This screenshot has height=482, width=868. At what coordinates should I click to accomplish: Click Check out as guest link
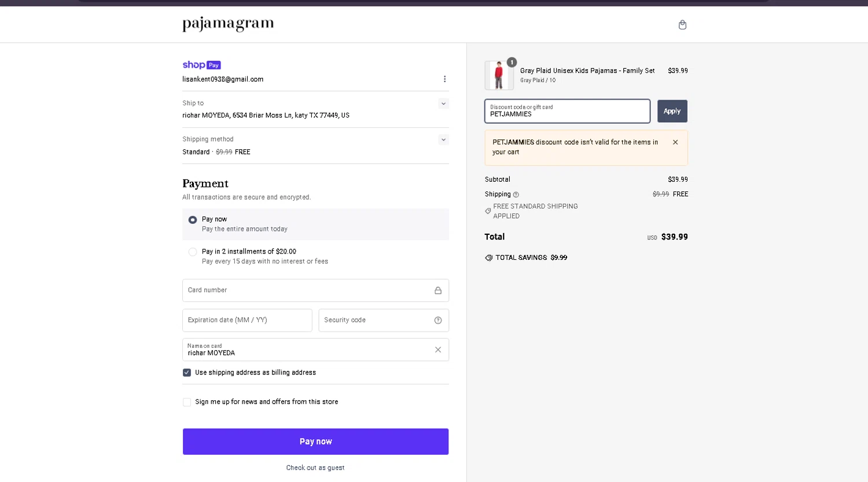click(315, 468)
